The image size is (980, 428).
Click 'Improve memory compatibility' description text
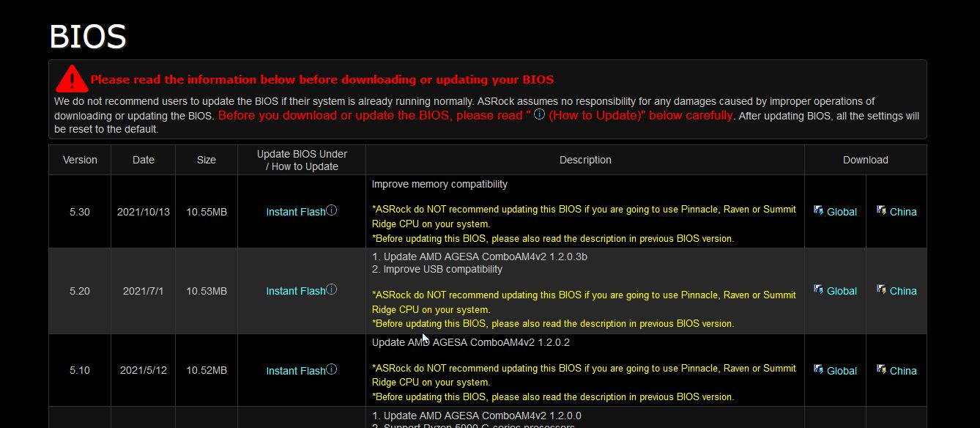(439, 184)
